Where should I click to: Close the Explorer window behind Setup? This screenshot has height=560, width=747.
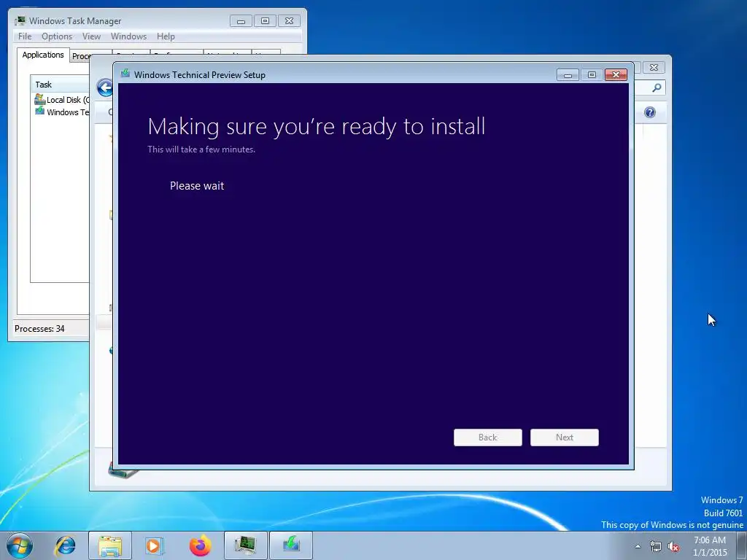[654, 68]
